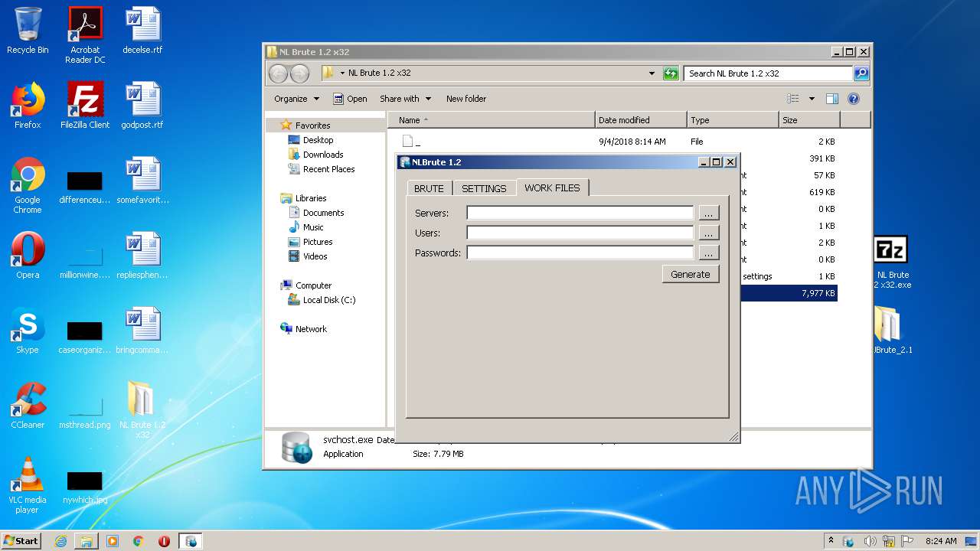Click the Search NL Brute box
Image resolution: width=980 pixels, height=551 pixels.
click(768, 73)
